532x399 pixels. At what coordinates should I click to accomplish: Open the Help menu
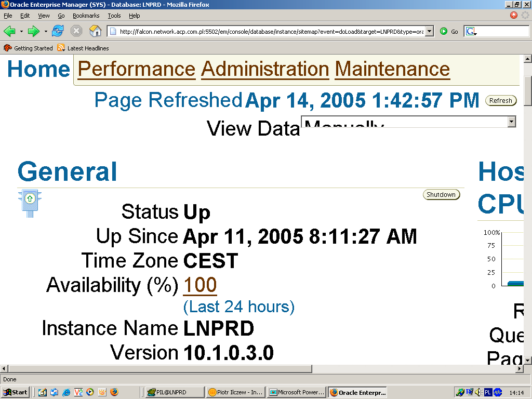pyautogui.click(x=135, y=16)
